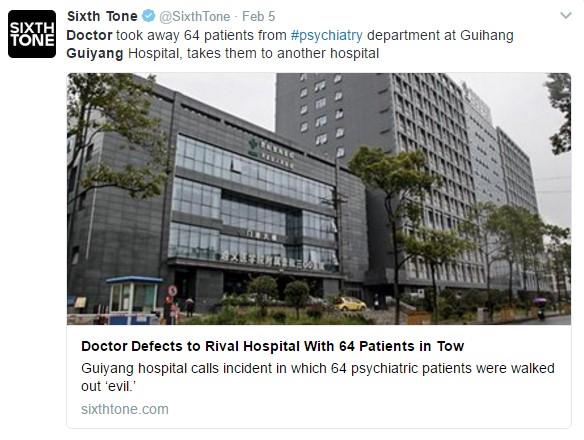The width and height of the screenshot is (584, 440).
Task: Click the Sixth Tone profile avatar
Action: [32, 34]
